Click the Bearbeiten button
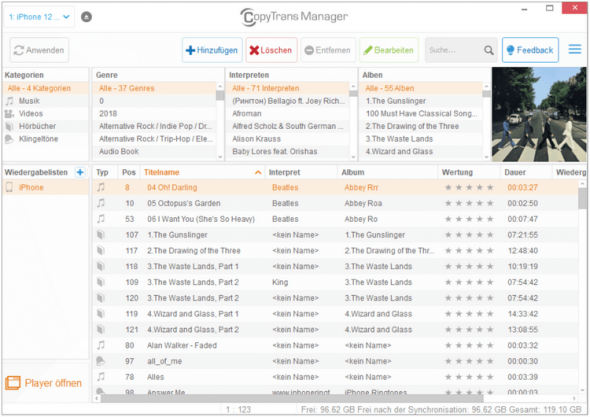Screen dimensions: 590x417 tap(389, 50)
